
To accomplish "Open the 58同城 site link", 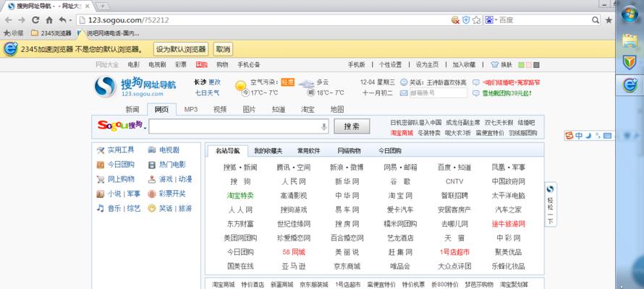I will click(x=294, y=252).
